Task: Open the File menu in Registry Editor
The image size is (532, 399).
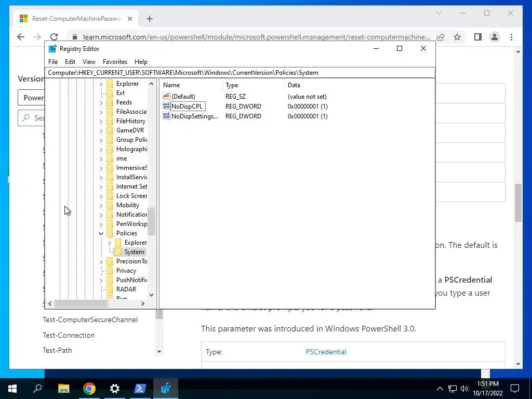Action: [x=53, y=62]
